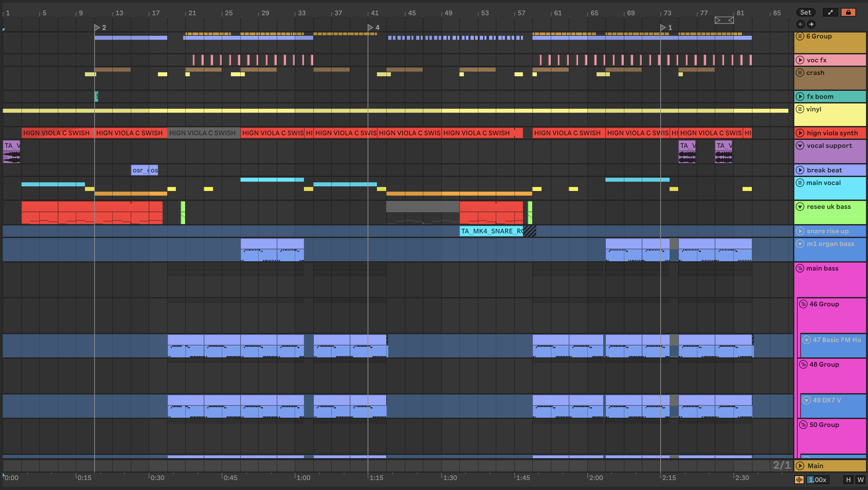Toggle the Lock Envelopes padlock button

(x=848, y=13)
